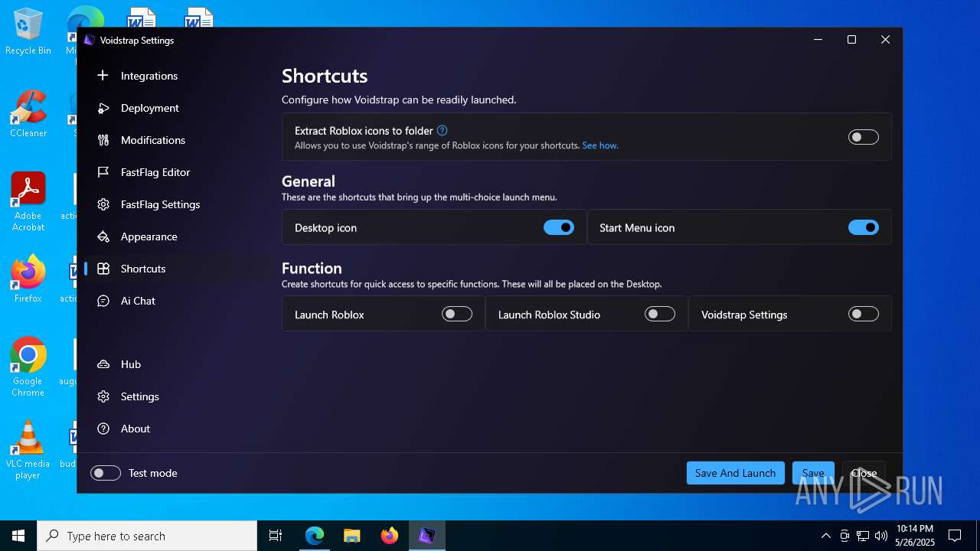Click the Windows Start button

click(18, 536)
